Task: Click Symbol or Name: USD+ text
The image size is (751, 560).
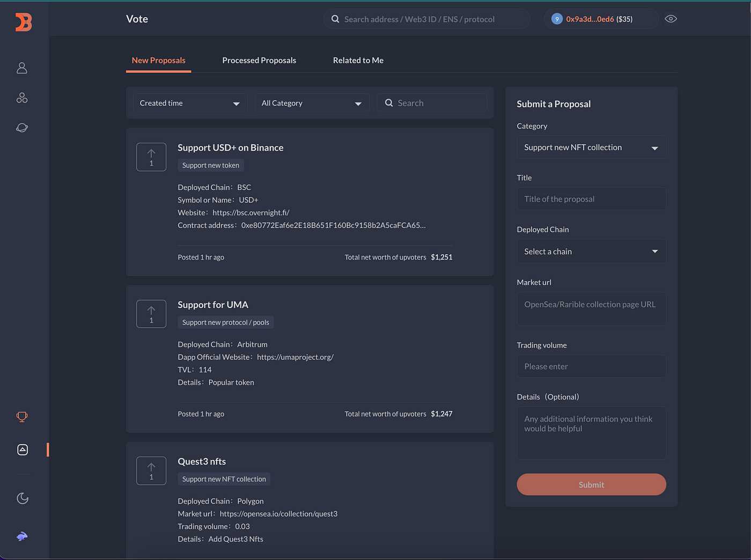Action: click(218, 200)
